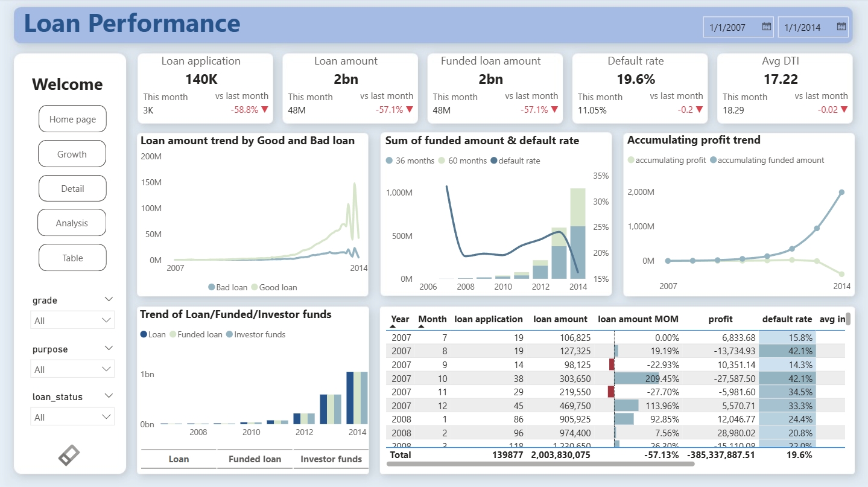Click the 60 months legend marker

(x=442, y=161)
